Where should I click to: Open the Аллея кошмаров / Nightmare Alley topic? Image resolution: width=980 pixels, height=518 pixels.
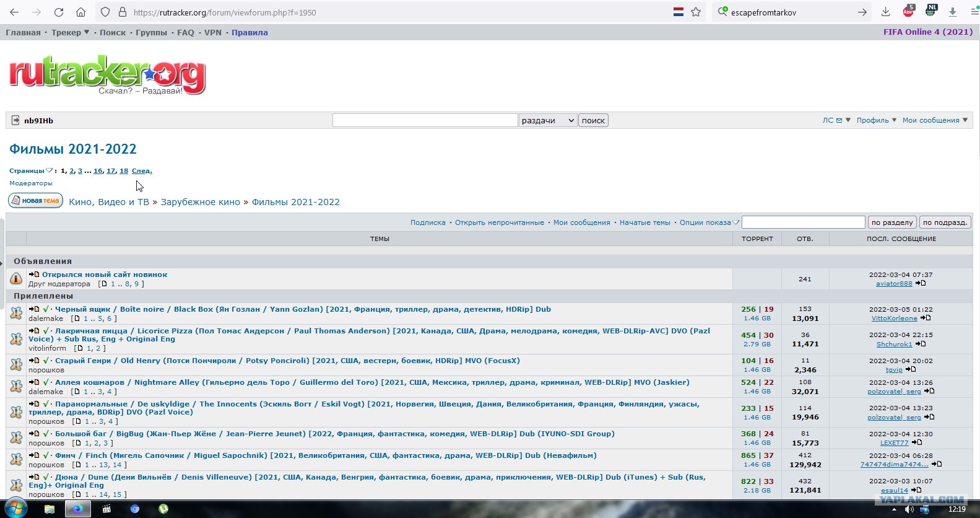tap(372, 382)
